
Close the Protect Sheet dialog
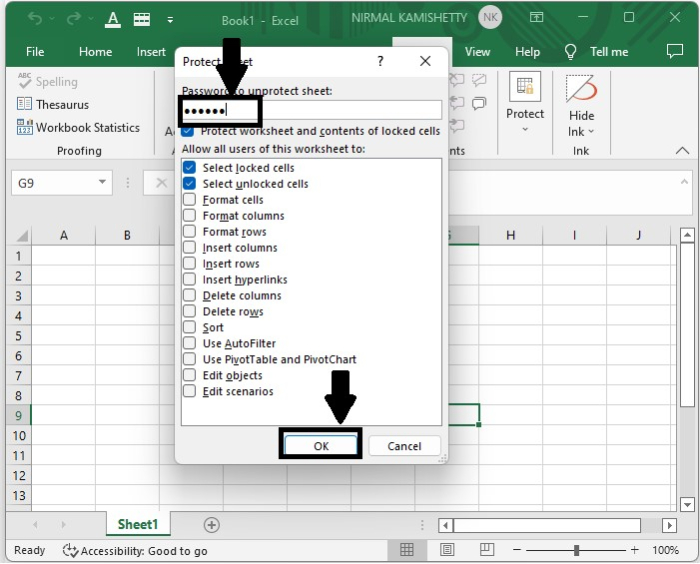coord(425,61)
